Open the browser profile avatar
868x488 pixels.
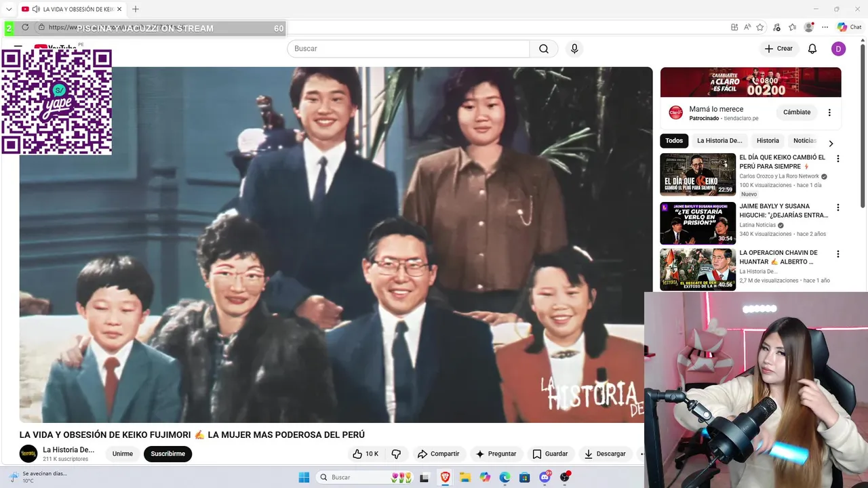pyautogui.click(x=808, y=27)
